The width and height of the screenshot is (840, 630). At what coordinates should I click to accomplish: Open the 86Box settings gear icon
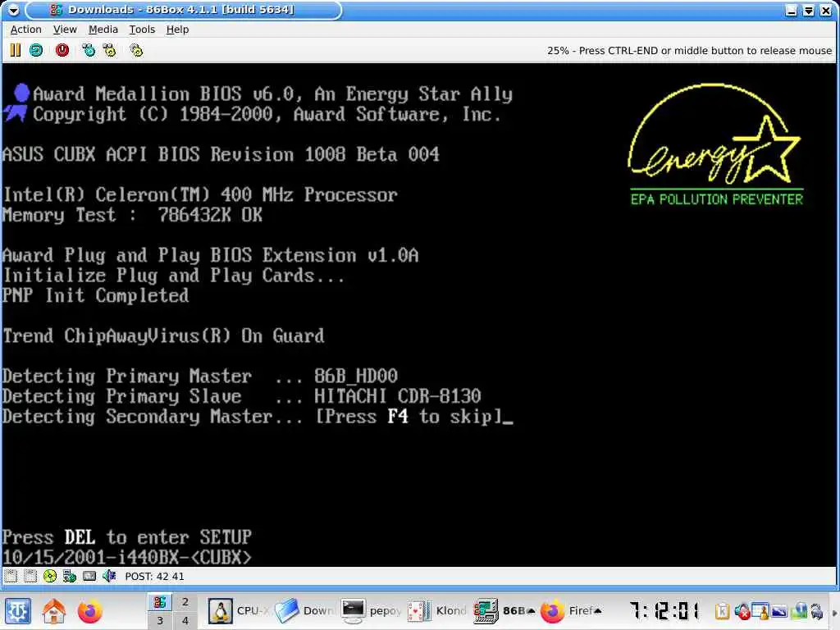point(137,50)
